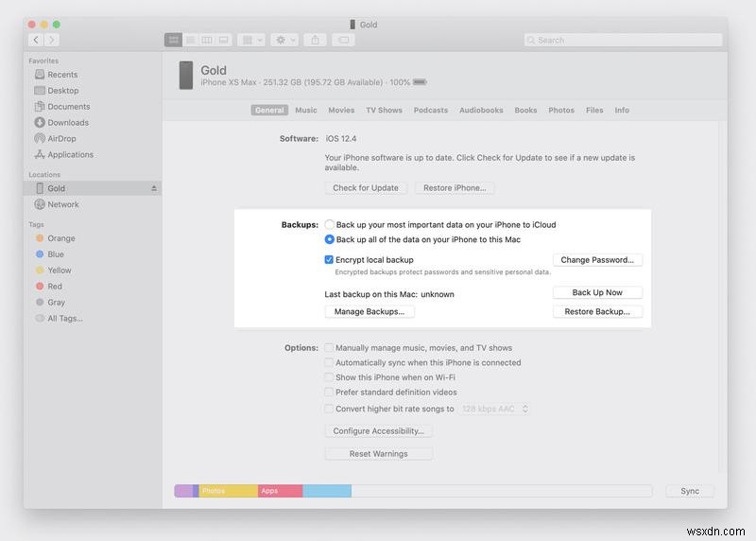Open the 128 kbps AAC bit rate dropdown
The height and width of the screenshot is (541, 756).
[x=494, y=409]
